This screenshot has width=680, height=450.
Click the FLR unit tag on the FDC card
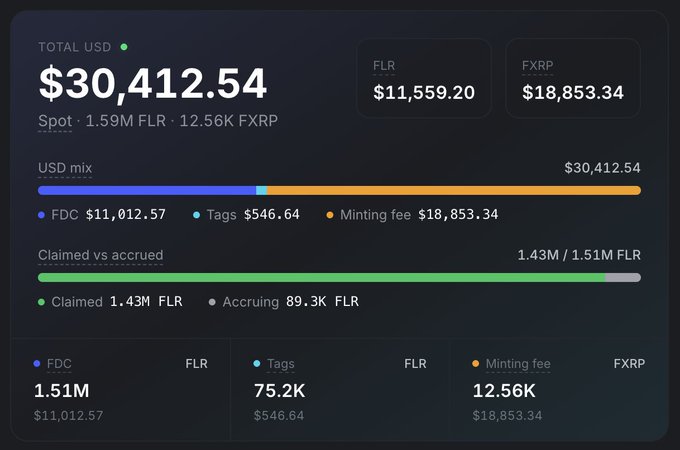point(196,364)
